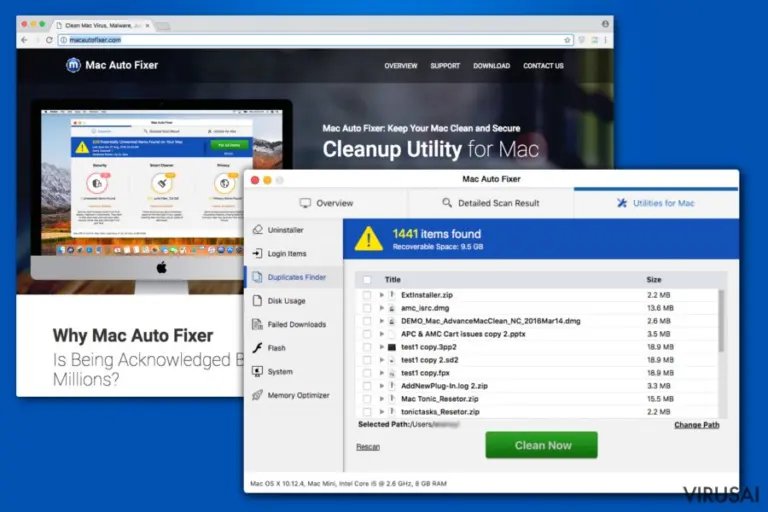Screen dimensions: 768x512
Task: Click the site info icon in address bar
Action: 64,40
